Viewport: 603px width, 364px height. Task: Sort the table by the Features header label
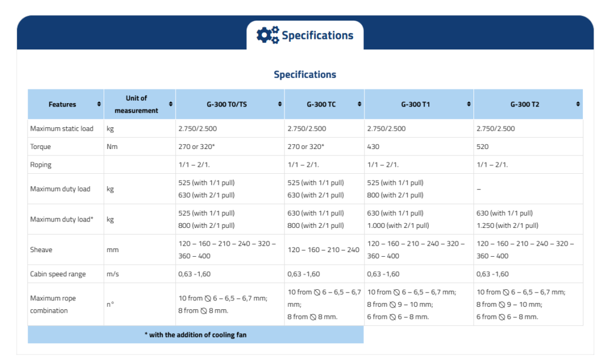pyautogui.click(x=62, y=104)
